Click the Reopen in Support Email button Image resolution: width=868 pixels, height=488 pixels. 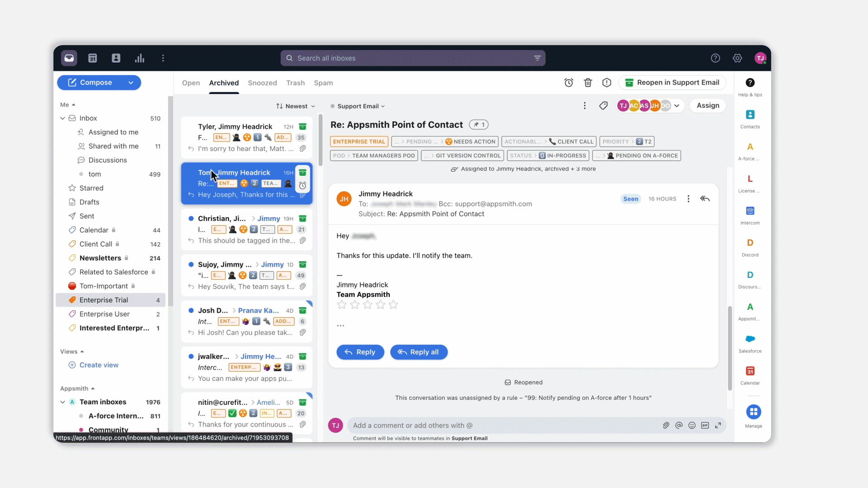pos(672,82)
